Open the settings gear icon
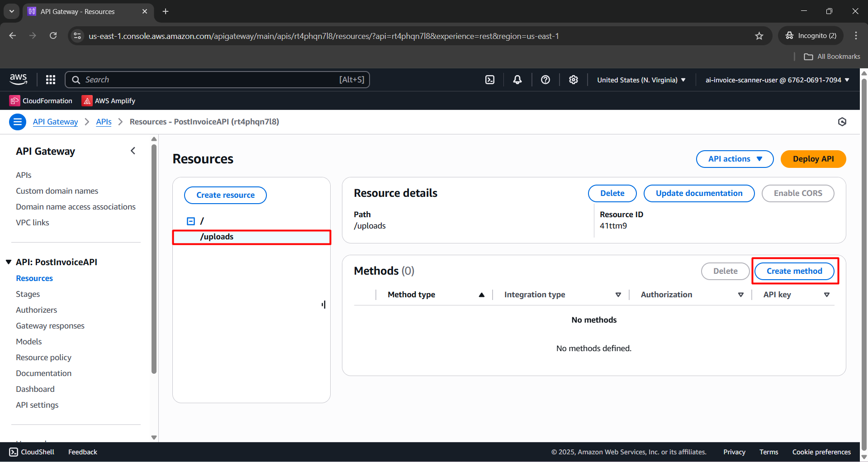This screenshot has height=462, width=868. click(574, 80)
